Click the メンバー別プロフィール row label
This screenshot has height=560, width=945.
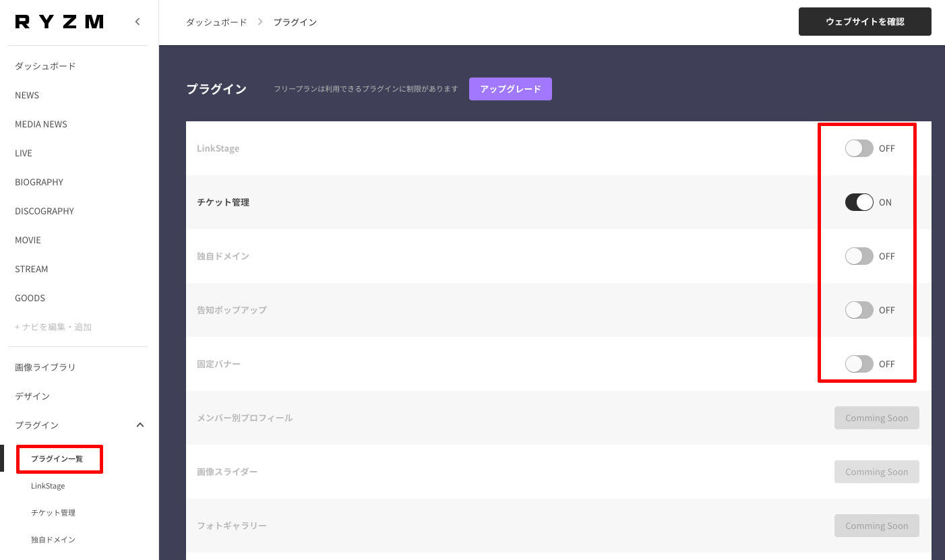[x=245, y=418]
